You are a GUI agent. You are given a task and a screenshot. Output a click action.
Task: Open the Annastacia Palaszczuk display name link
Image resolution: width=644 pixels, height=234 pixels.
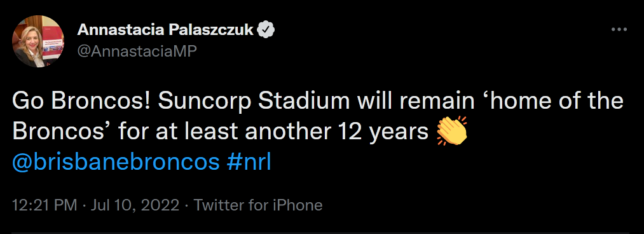165,29
